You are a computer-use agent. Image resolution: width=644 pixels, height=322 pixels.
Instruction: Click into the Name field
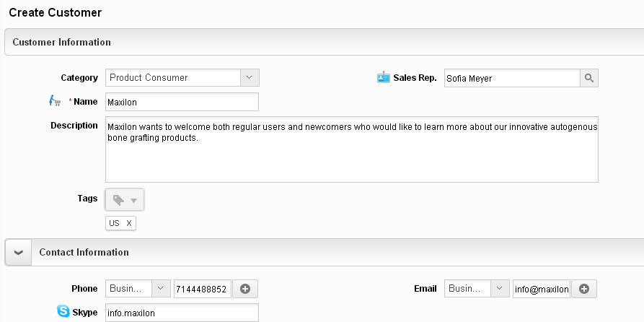coord(182,102)
